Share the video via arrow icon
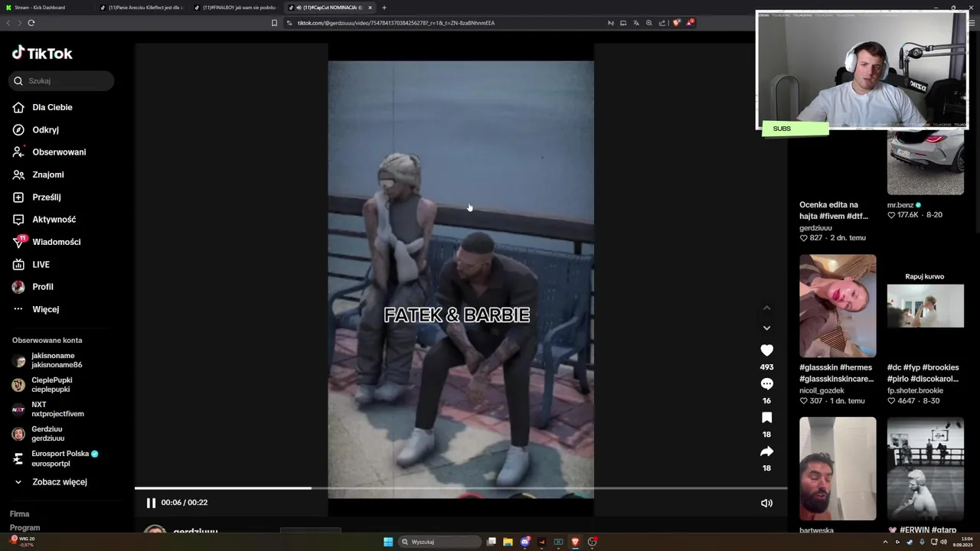 [766, 452]
